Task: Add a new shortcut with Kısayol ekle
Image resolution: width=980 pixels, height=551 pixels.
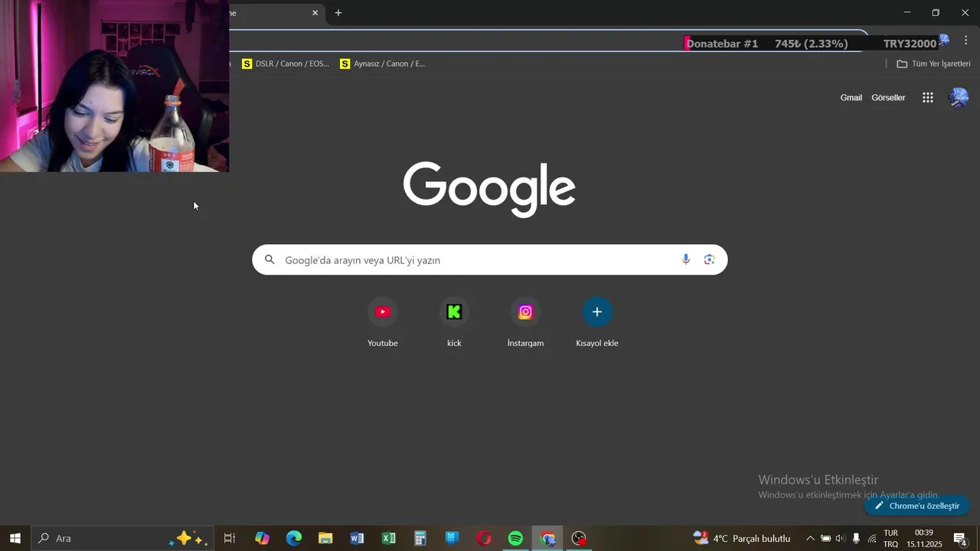Action: click(x=597, y=322)
